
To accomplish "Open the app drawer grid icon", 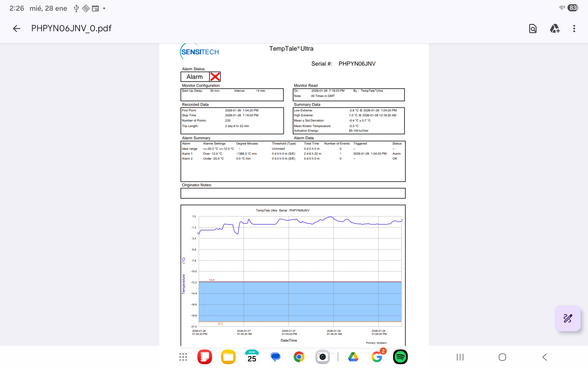I will (x=183, y=357).
